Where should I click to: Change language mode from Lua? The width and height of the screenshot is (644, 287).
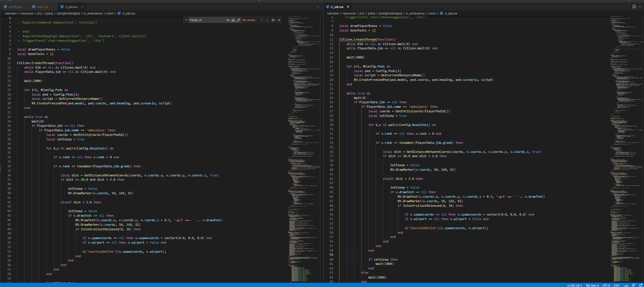click(x=626, y=285)
